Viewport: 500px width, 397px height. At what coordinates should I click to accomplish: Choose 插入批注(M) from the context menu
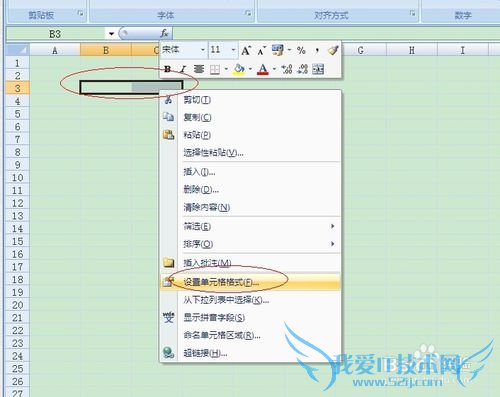251,263
